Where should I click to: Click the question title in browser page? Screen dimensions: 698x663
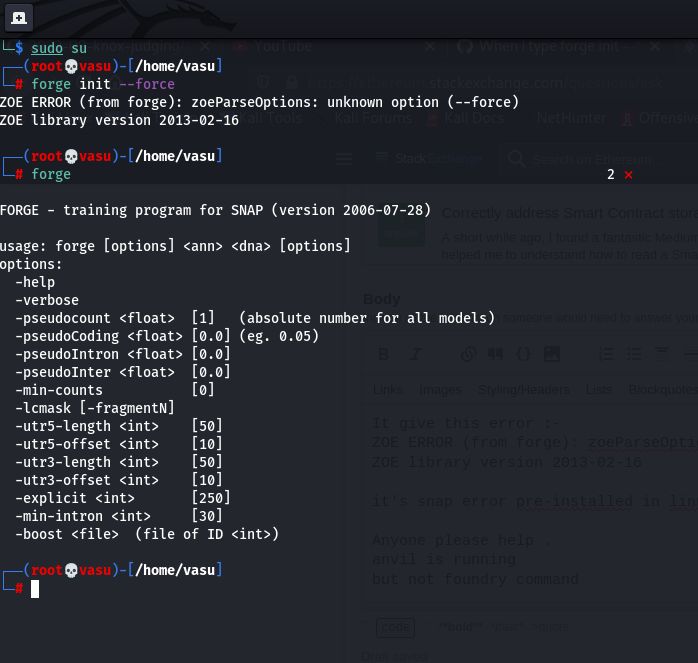[x=570, y=213]
